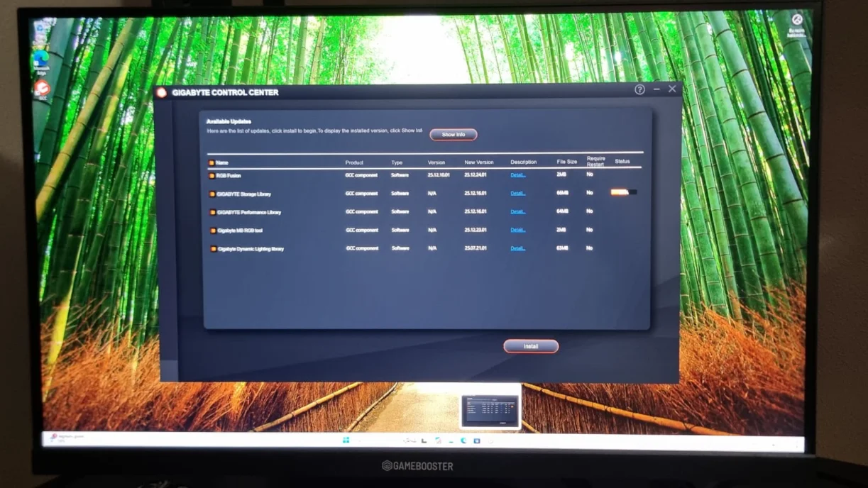Open Detail link for Gigabyte Dynamic Lighting library

point(518,248)
